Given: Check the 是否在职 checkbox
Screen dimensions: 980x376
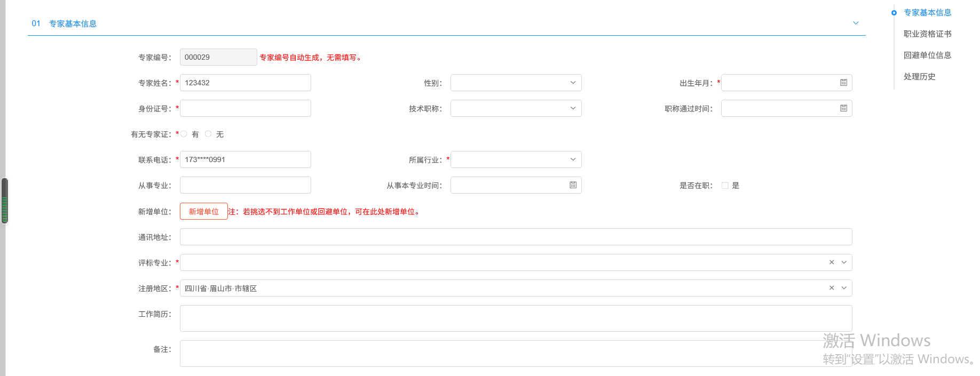Looking at the screenshot, I should (x=725, y=186).
